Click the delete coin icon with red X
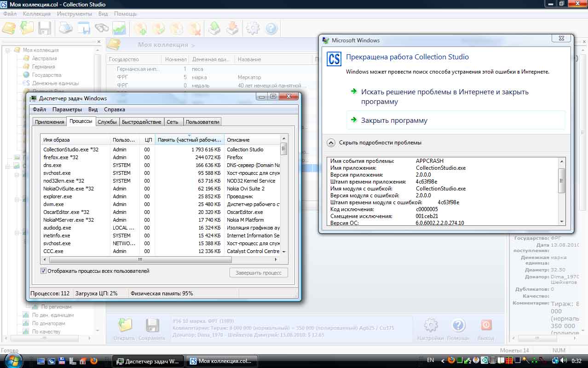 [x=194, y=29]
